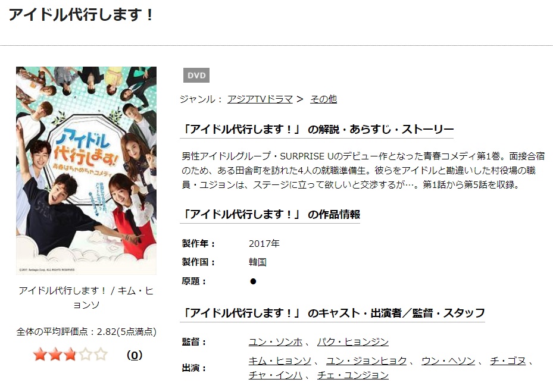
Task: Open director ユン・ソンホ link
Action: [x=276, y=341]
